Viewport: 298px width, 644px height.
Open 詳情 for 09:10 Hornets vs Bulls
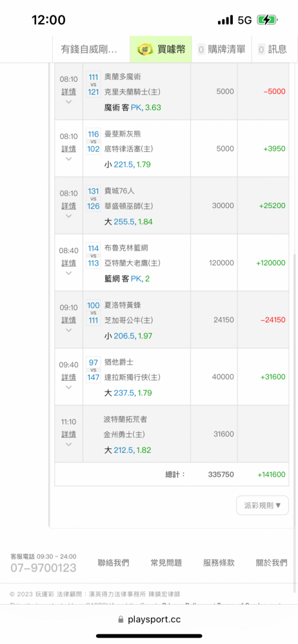69,320
